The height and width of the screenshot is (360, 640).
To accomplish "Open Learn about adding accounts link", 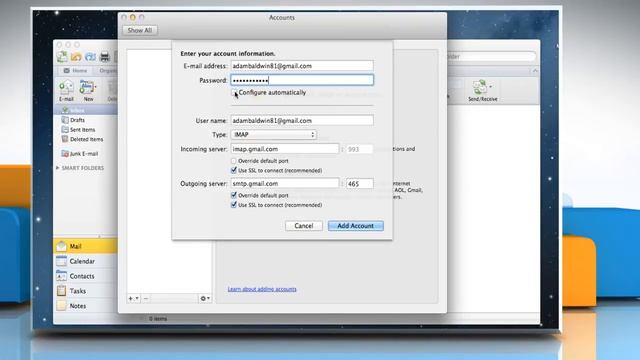I will tap(262, 289).
